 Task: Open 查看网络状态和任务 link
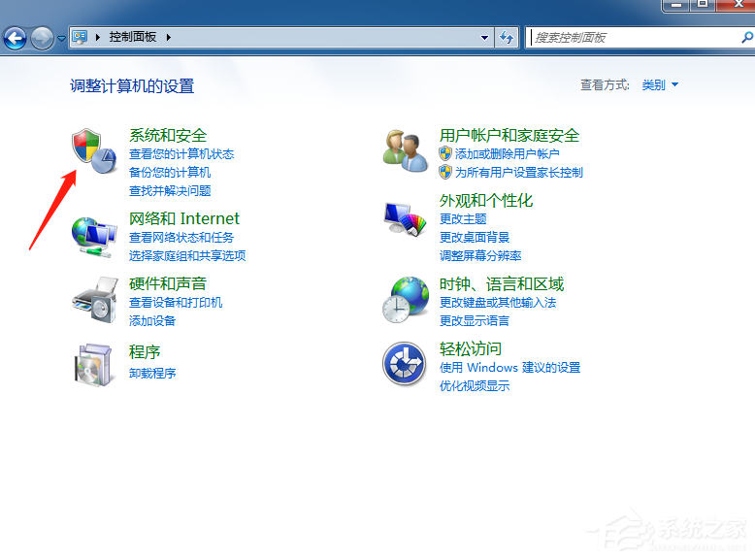pos(181,238)
